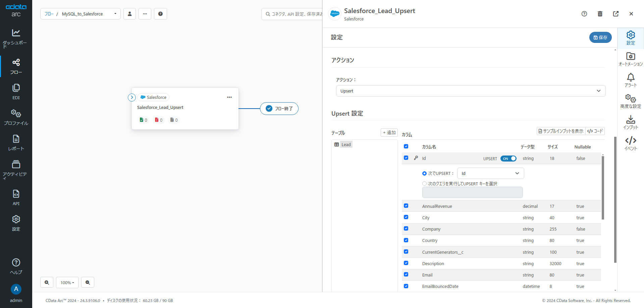Viewport: 644px width, 308px height.
Task: Select the Lead table in list
Action: click(346, 144)
